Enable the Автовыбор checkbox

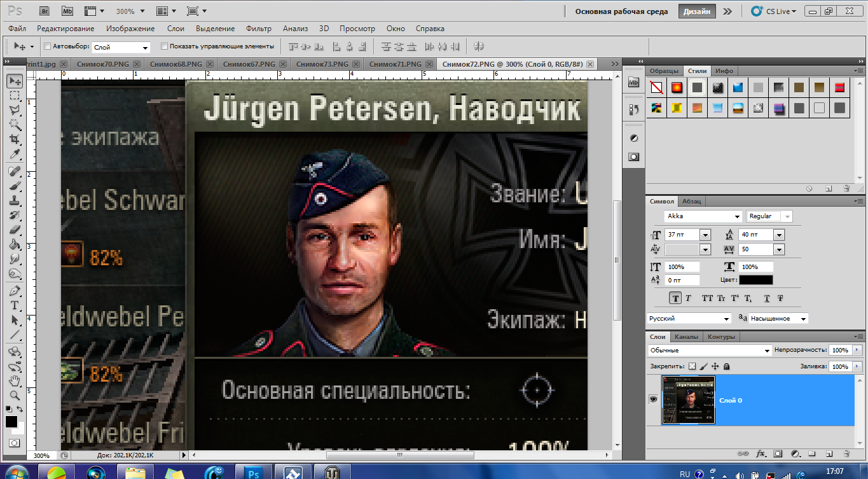[x=47, y=46]
